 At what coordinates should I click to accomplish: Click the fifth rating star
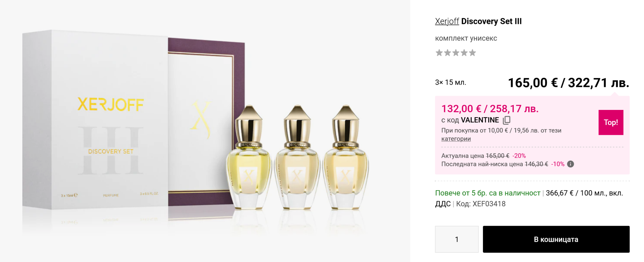(x=472, y=53)
